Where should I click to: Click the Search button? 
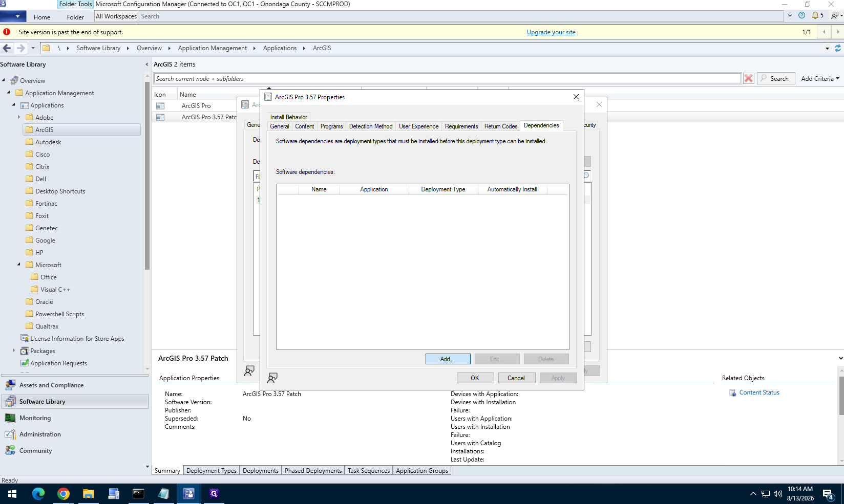click(776, 78)
